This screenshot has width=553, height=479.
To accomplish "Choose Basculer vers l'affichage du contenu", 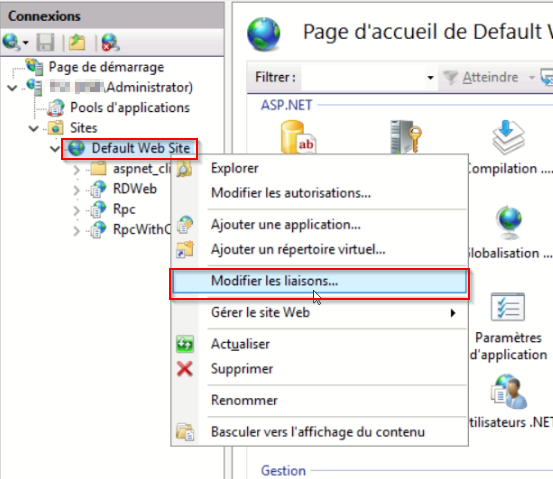I will (320, 432).
